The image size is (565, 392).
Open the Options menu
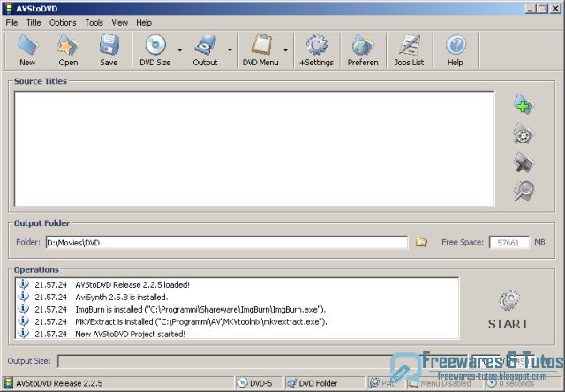pos(63,23)
